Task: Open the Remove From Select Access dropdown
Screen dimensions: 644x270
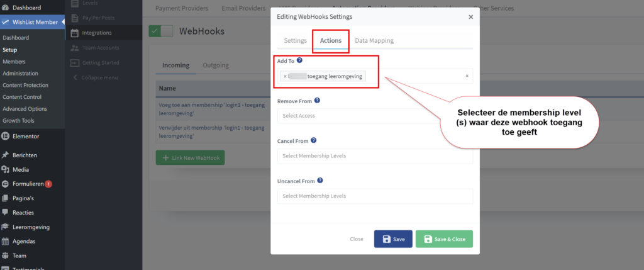Action: tap(374, 116)
